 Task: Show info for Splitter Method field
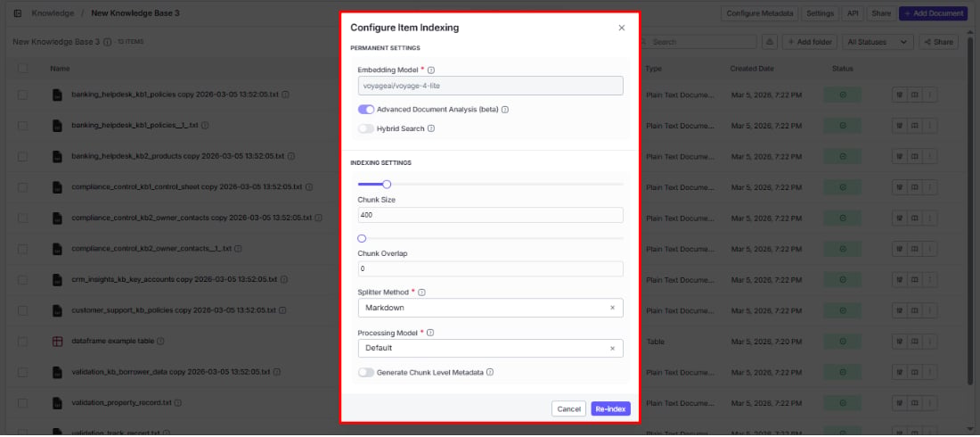pos(422,293)
